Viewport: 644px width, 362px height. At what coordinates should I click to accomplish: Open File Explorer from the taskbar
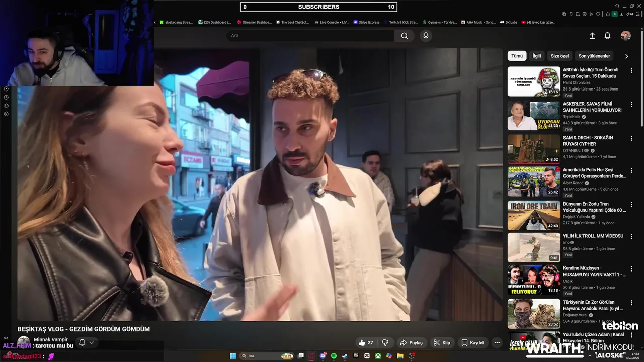click(400, 356)
